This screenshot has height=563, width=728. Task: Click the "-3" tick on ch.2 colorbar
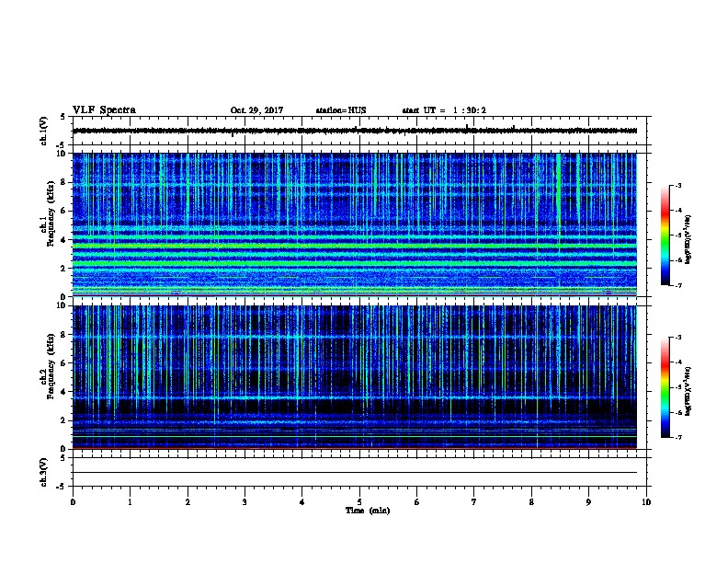[x=677, y=338]
